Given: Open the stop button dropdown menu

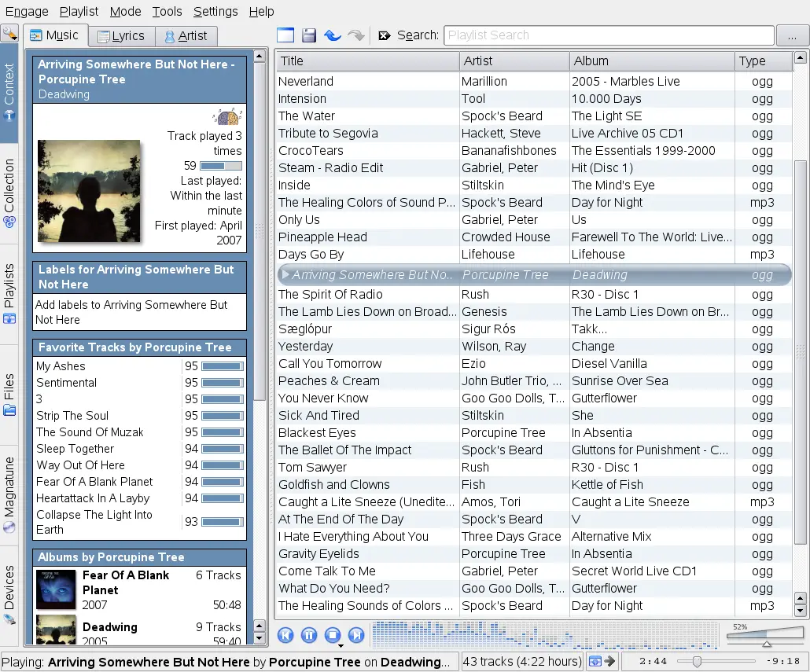Looking at the screenshot, I should click(341, 645).
